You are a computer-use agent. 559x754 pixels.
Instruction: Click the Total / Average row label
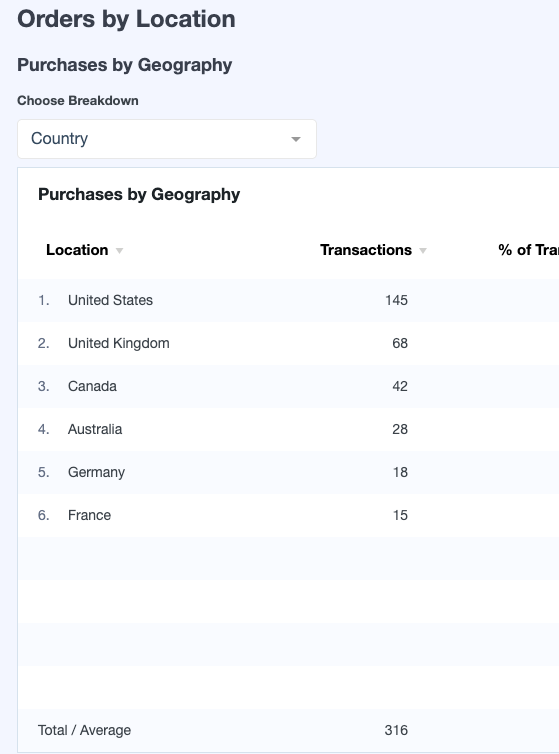coord(84,730)
